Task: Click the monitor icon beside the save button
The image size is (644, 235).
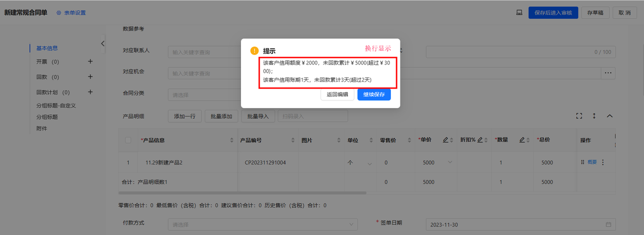Action: (x=519, y=13)
